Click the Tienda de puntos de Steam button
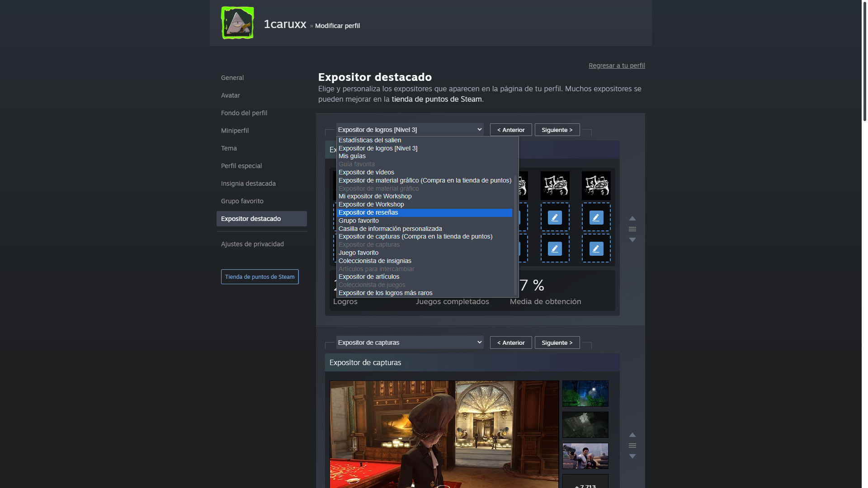The width and height of the screenshot is (868, 488). click(x=259, y=277)
